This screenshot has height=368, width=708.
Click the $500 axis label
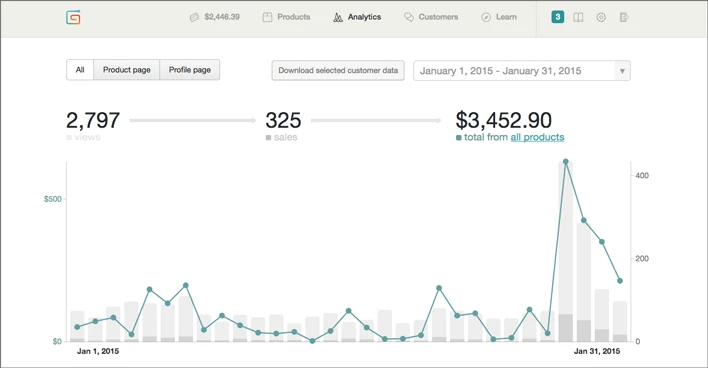(x=52, y=199)
